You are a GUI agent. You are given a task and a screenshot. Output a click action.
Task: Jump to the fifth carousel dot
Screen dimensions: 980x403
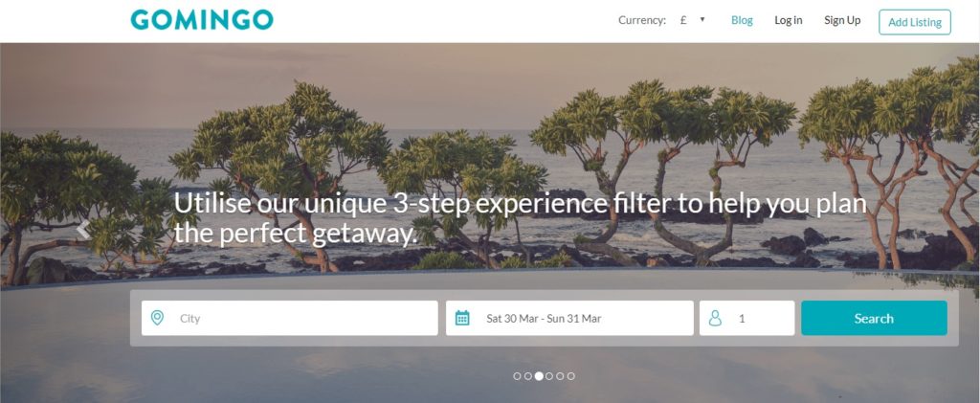pos(560,376)
